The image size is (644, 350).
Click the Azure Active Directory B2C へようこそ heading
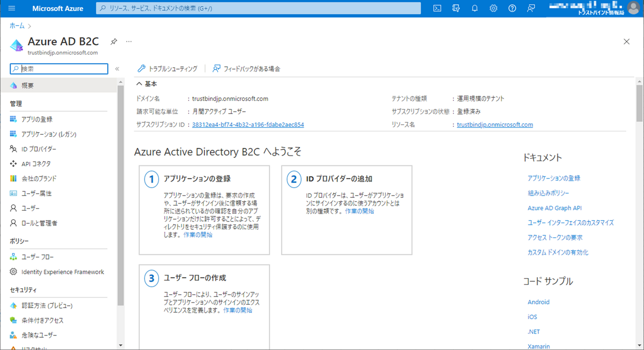coord(218,152)
